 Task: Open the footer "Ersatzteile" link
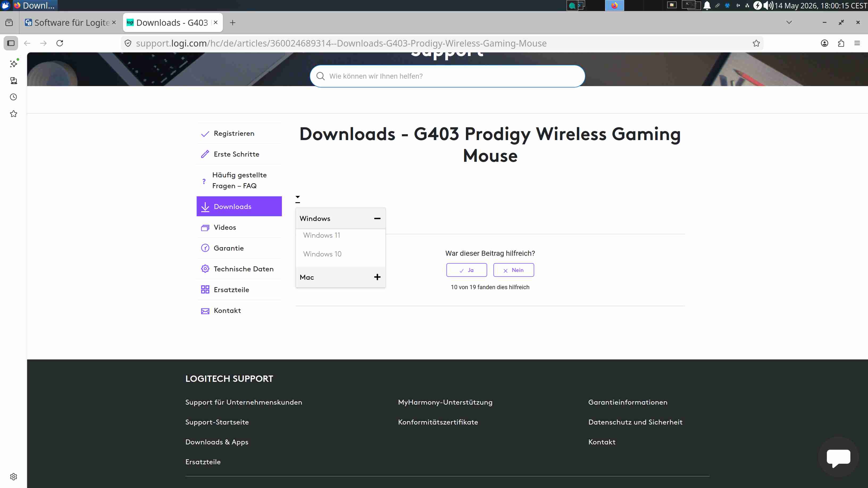(203, 462)
